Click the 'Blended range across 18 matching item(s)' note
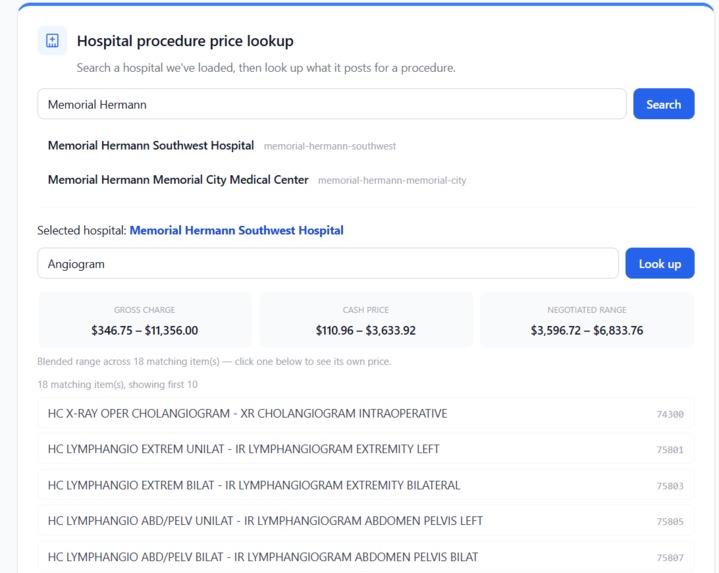This screenshot has height=573, width=719. 214,361
